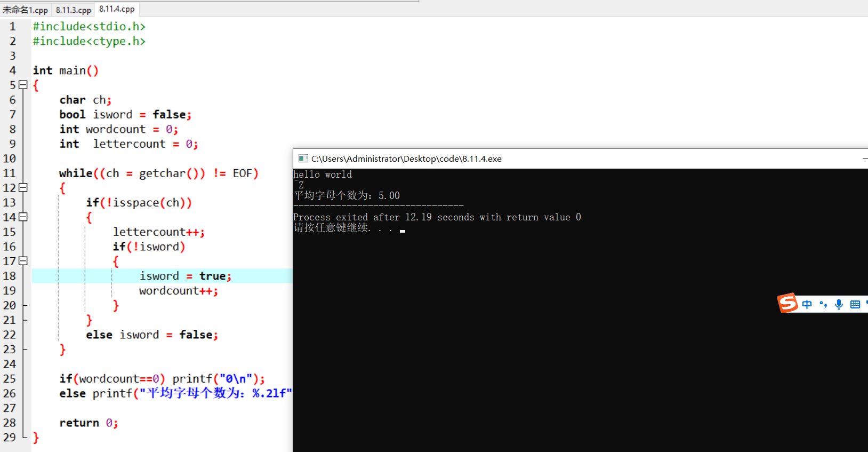Click the 'if(!isspace(ch))' condition
This screenshot has height=452, width=868.
139,202
